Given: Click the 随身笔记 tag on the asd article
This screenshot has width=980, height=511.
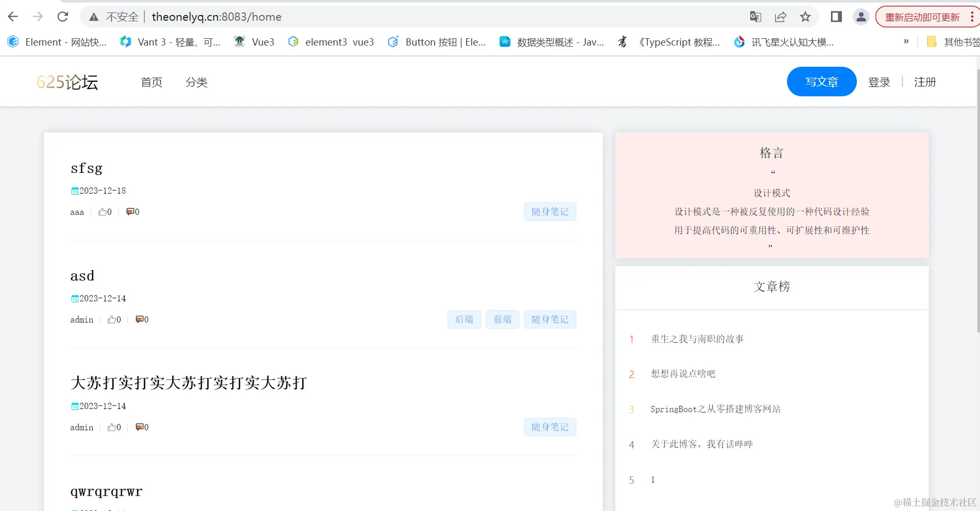Looking at the screenshot, I should point(550,319).
